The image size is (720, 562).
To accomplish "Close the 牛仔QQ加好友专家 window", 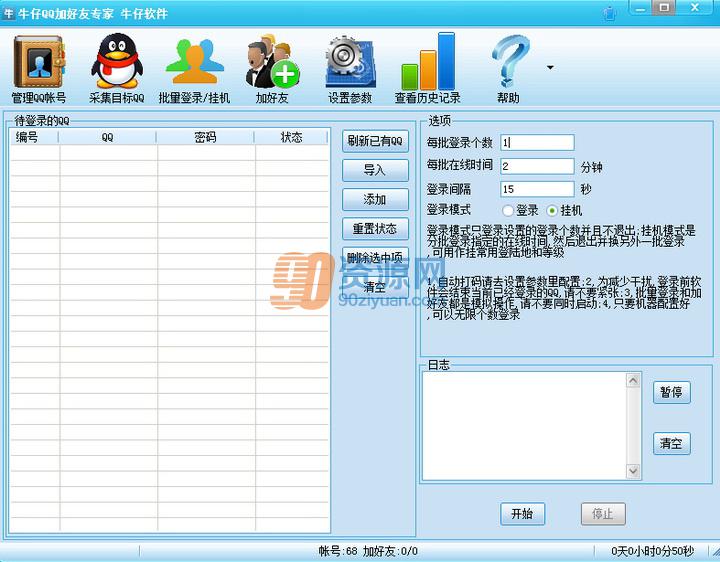I will [x=695, y=8].
